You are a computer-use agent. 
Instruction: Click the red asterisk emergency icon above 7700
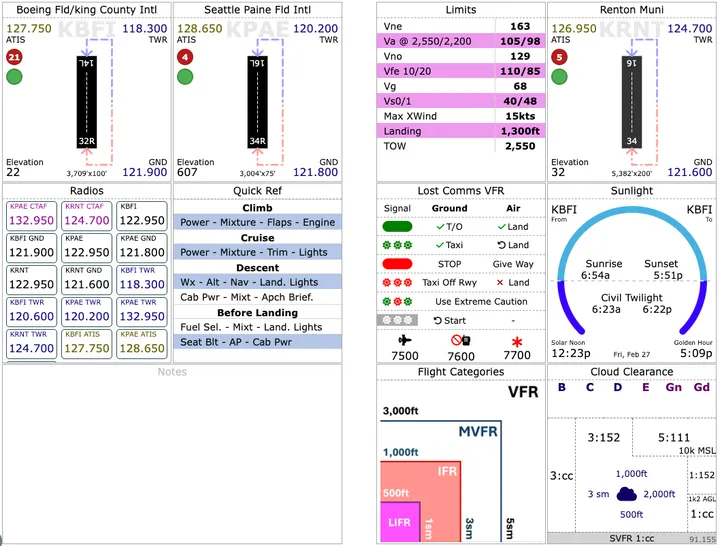[x=517, y=340]
